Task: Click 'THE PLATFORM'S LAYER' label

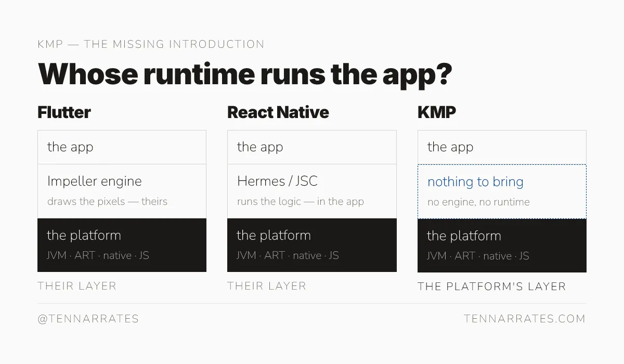Action: (x=492, y=287)
